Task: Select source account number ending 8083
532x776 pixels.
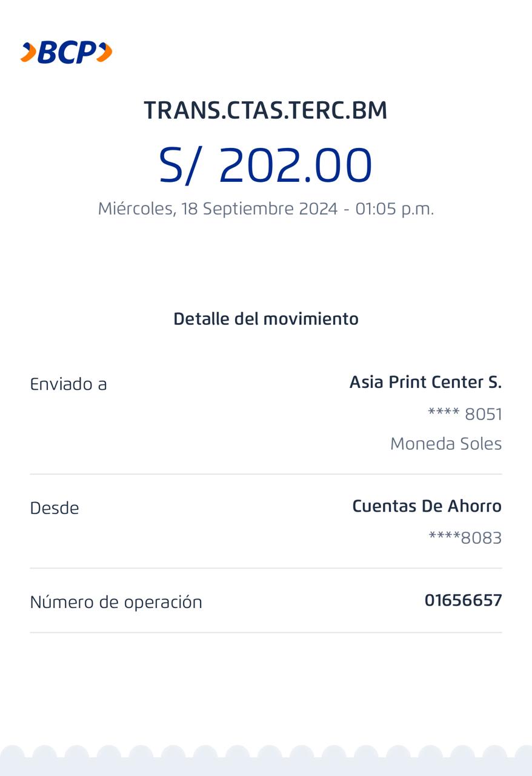Action: coord(465,538)
